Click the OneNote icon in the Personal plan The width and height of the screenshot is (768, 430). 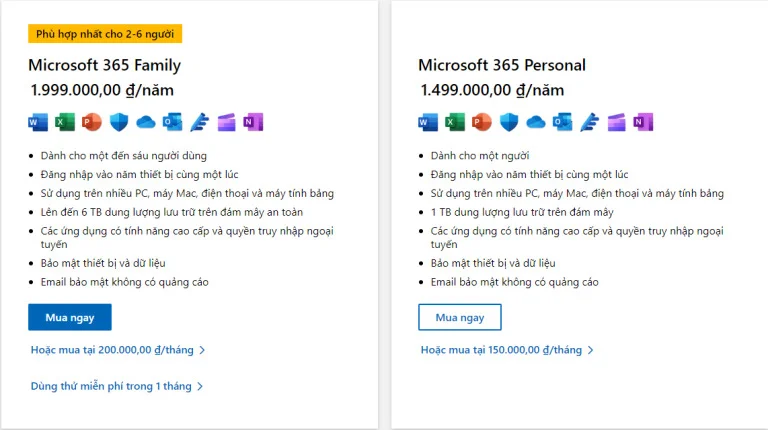coord(643,122)
